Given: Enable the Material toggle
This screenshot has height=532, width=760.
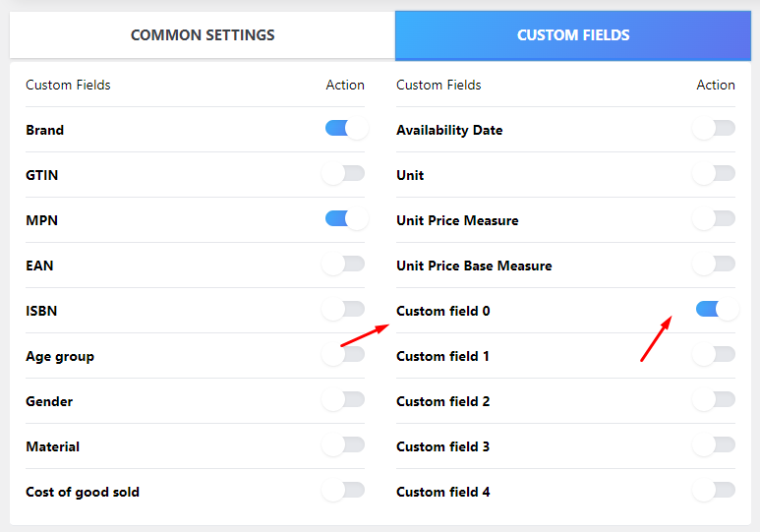Looking at the screenshot, I should 345,445.
